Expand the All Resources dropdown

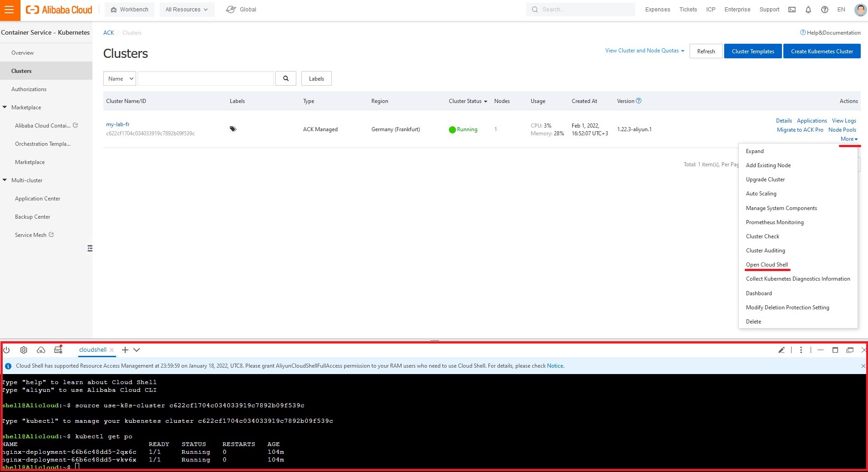[187, 10]
